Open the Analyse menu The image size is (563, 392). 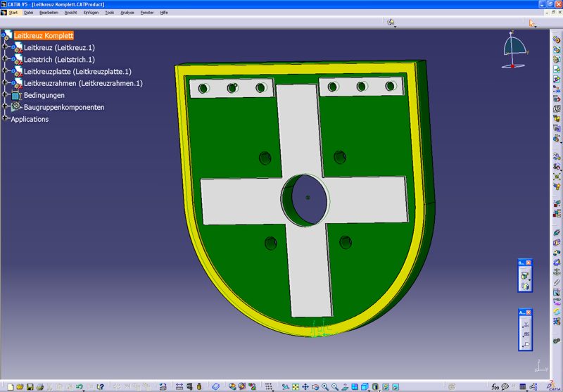click(127, 13)
